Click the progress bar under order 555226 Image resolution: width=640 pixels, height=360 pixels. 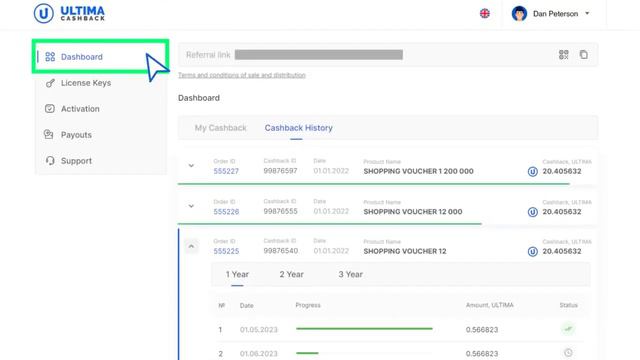click(x=330, y=224)
